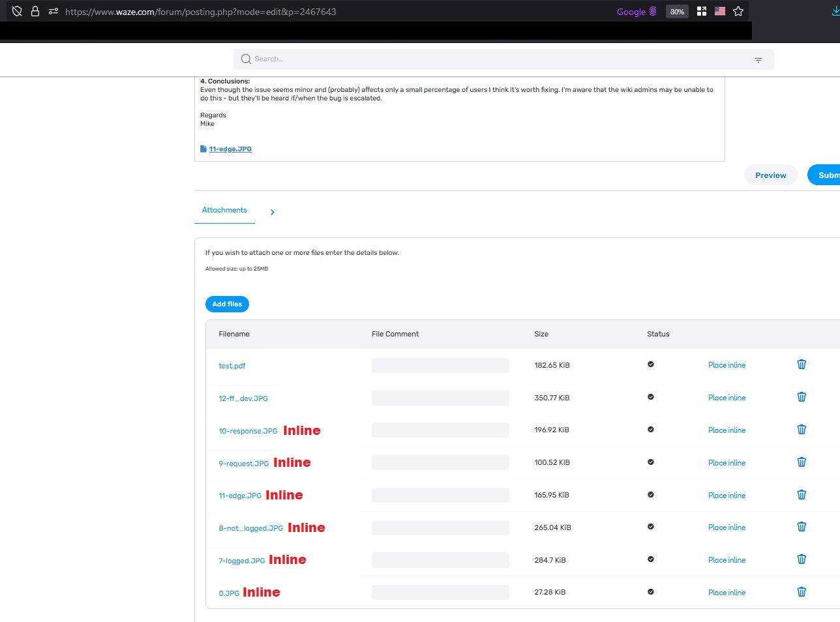Click into the forum Search box
The image size is (840, 622).
coord(496,59)
